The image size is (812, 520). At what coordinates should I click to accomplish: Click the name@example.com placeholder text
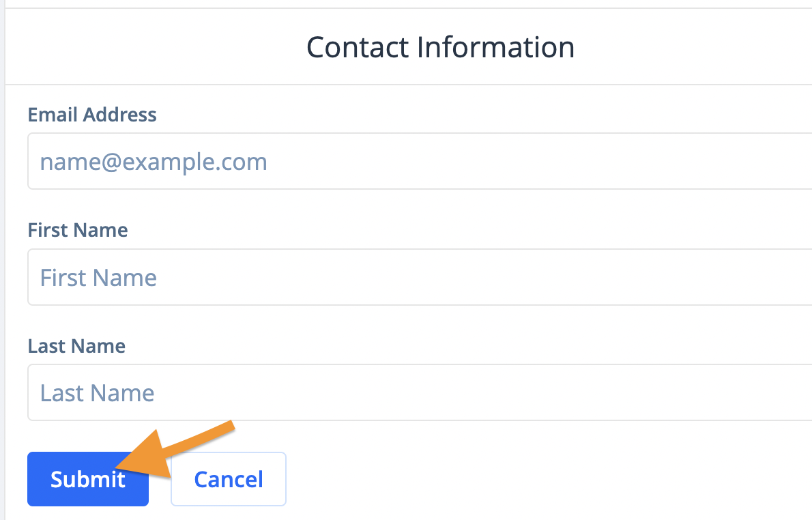(154, 162)
